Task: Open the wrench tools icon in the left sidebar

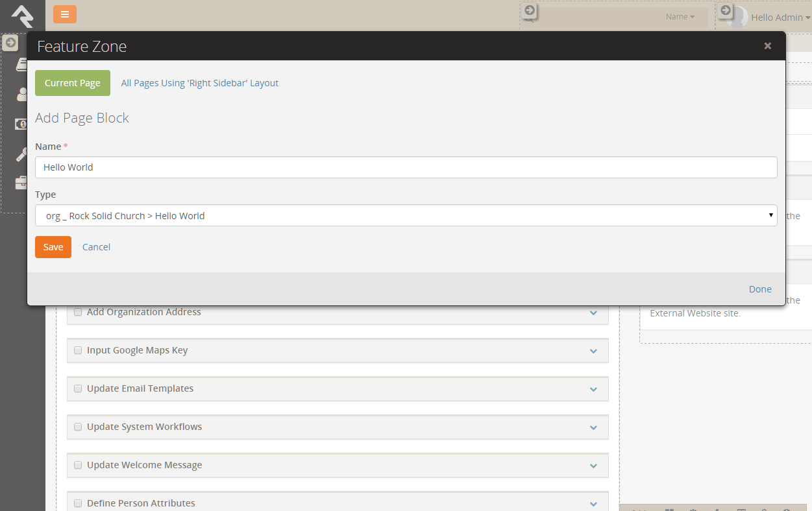Action: [21, 154]
